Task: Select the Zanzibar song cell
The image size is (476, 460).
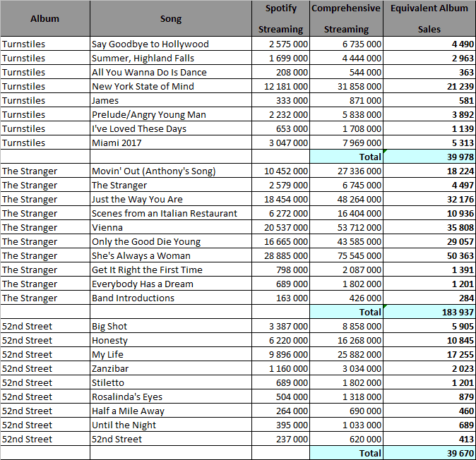Action: tap(171, 368)
